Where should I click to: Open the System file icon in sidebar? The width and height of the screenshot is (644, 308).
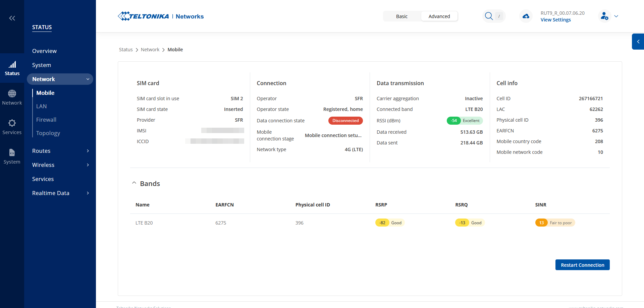point(12,157)
